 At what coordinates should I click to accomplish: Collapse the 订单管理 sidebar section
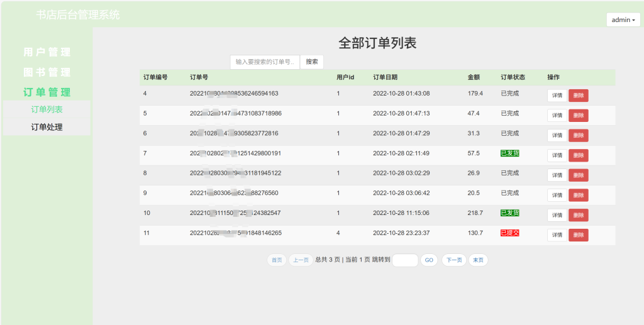[x=47, y=92]
